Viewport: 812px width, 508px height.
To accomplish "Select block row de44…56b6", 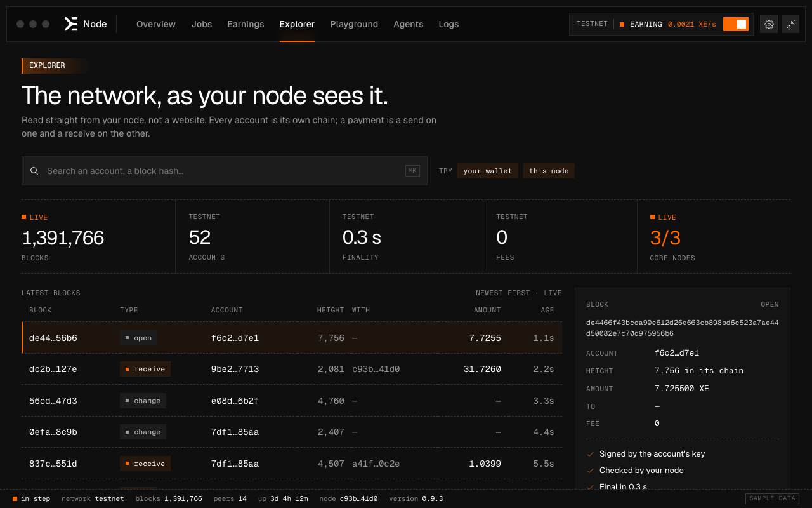I will pyautogui.click(x=292, y=338).
